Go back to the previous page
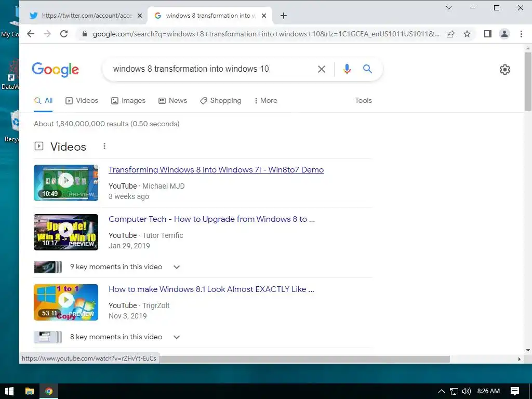 click(31, 34)
